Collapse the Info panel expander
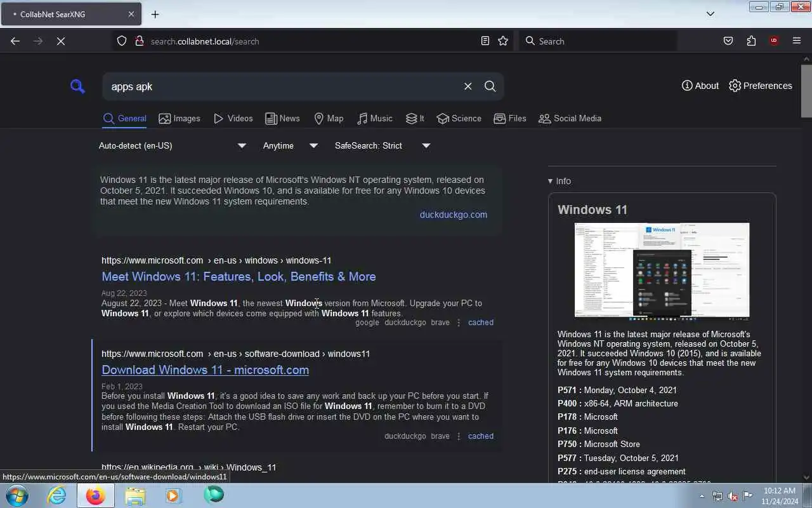 [560, 181]
